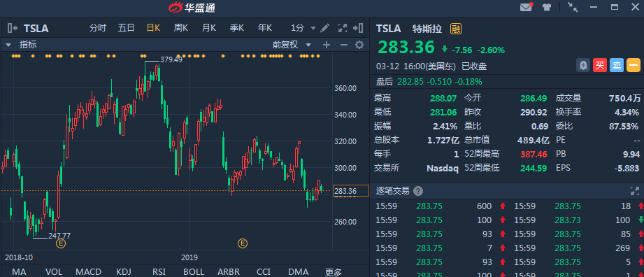Open the skin theme shirt icon

pyautogui.click(x=546, y=7)
